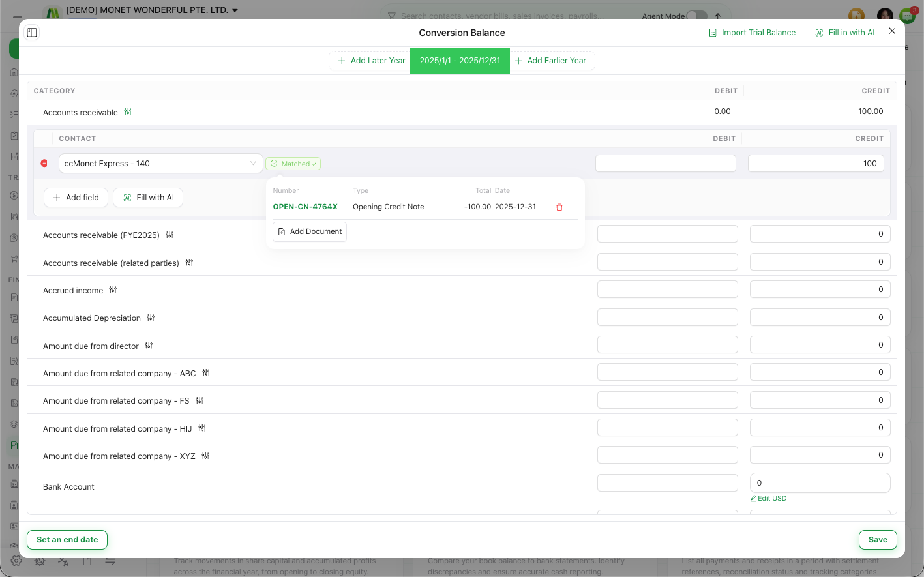Toggle the Agent Mode switch
This screenshot has width=924, height=577.
696,16
